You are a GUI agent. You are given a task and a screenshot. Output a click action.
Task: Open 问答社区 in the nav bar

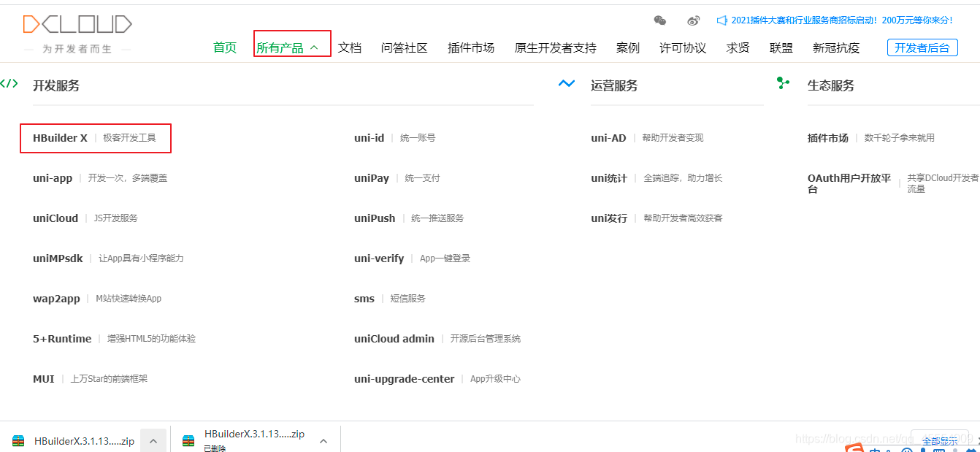coord(404,47)
